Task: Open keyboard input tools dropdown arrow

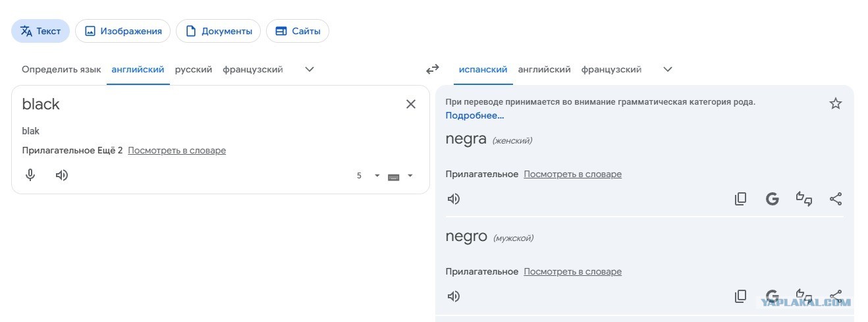Action: coord(410,176)
